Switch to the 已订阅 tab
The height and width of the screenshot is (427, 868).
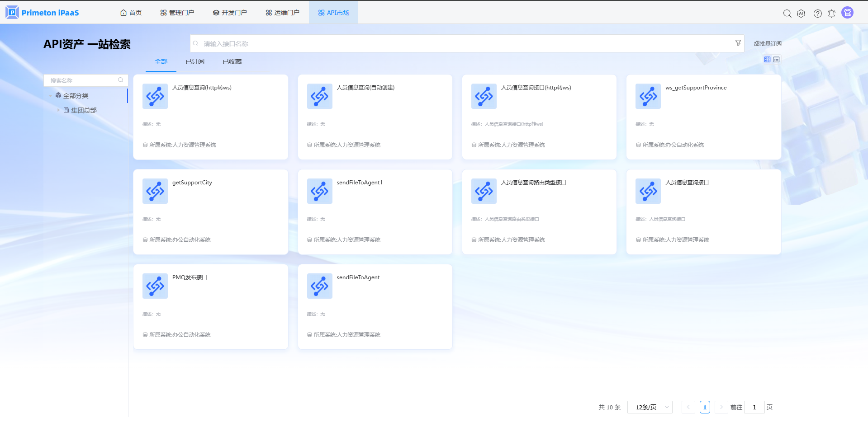tap(195, 61)
